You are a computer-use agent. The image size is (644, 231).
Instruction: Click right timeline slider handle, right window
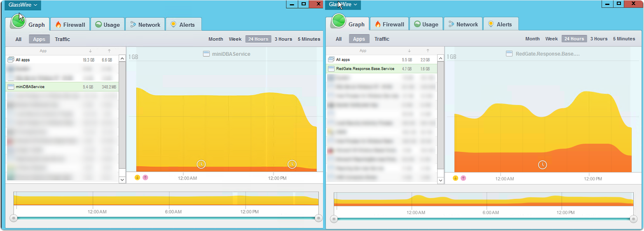click(633, 219)
